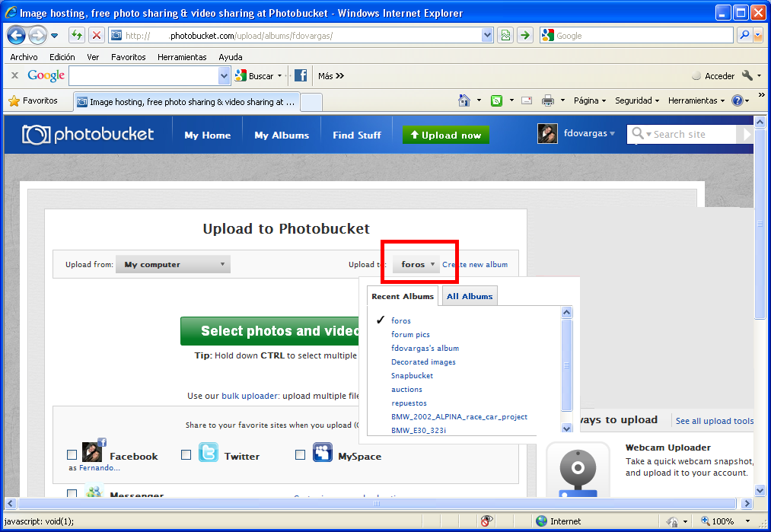Click the fdovargas profile avatar
Image resolution: width=771 pixels, height=532 pixels.
click(x=547, y=134)
